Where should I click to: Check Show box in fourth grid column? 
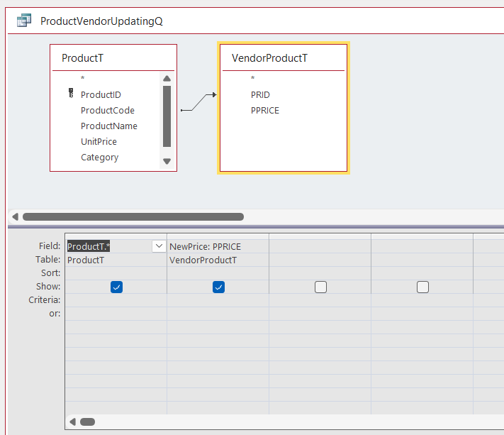422,287
